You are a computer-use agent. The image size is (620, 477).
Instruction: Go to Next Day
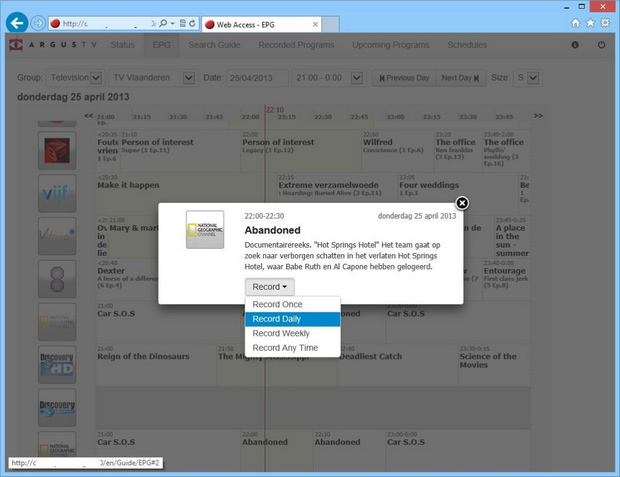[460, 78]
